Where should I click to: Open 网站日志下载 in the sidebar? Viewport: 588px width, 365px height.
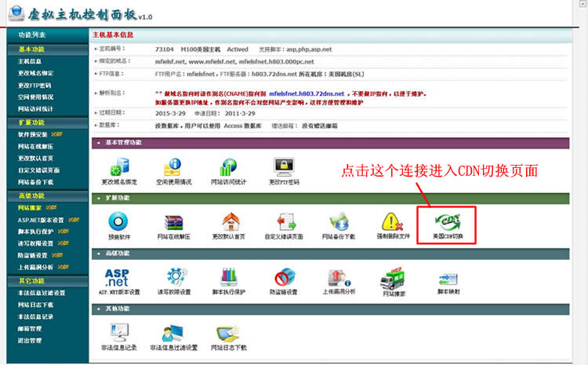(35, 305)
